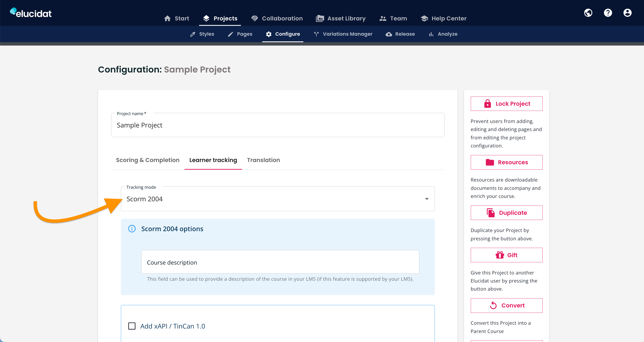Click the Convert circular arrow icon
Viewport: 644px width, 342px height.
[x=493, y=305]
